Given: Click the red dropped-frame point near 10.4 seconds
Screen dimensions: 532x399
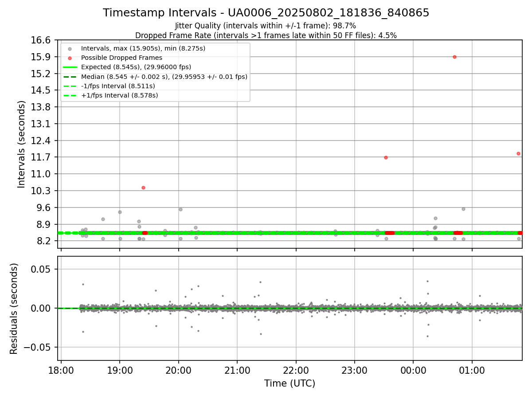Looking at the screenshot, I should tap(143, 188).
